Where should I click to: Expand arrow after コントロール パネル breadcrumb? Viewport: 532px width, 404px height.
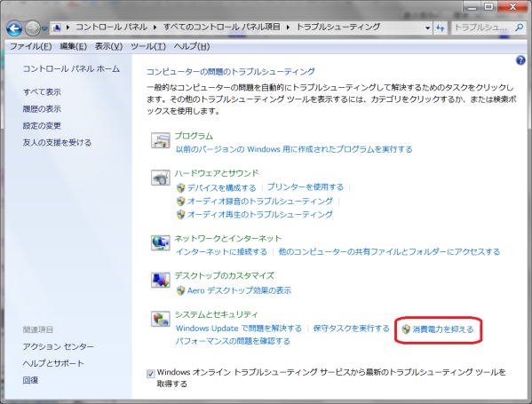tap(155, 28)
